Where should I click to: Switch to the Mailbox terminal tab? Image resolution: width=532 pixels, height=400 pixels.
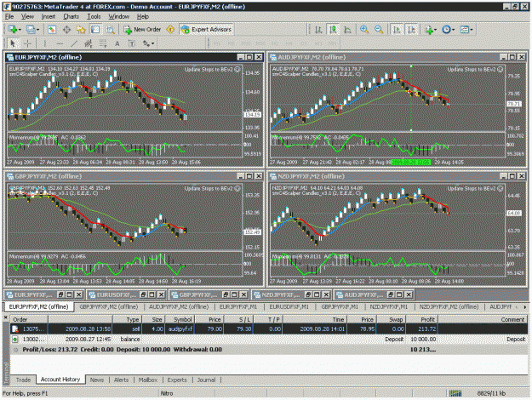[148, 380]
